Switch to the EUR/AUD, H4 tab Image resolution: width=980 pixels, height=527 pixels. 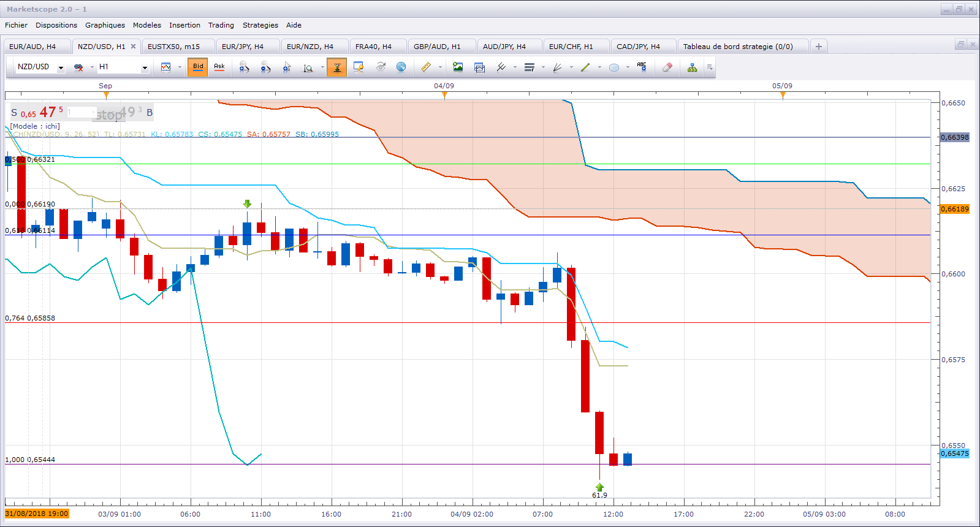[36, 47]
